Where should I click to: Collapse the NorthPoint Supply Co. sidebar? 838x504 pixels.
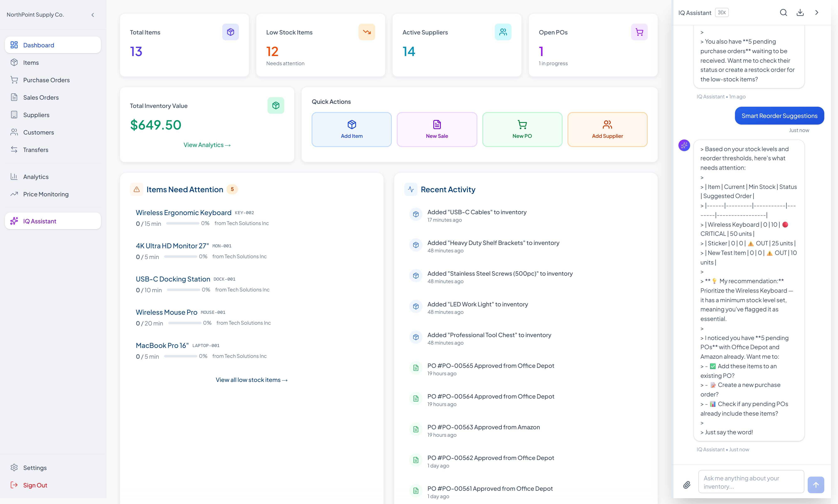pyautogui.click(x=93, y=15)
